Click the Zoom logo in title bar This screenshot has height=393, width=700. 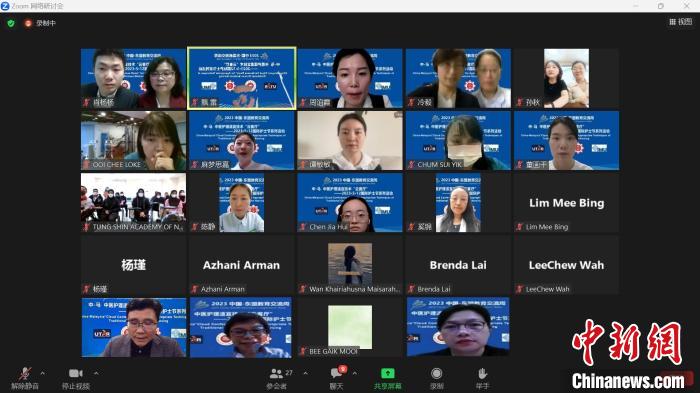coord(5,6)
